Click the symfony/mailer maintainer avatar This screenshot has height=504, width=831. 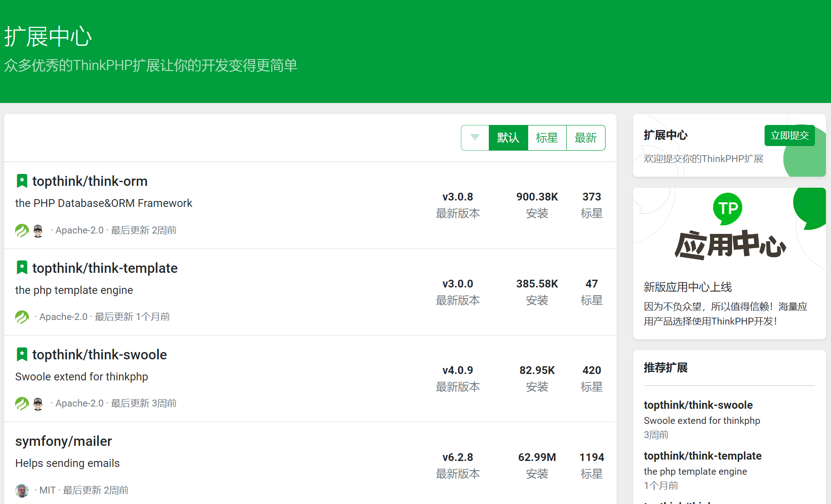[22, 490]
